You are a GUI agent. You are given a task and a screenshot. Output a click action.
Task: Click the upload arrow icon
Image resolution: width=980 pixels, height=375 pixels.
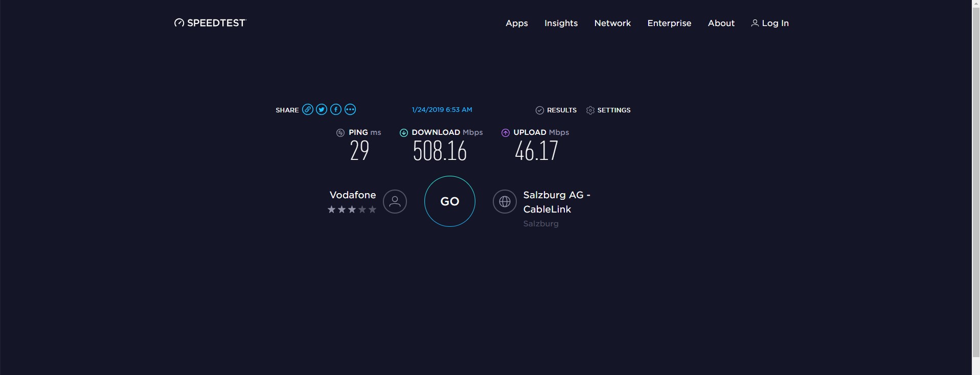coord(506,133)
